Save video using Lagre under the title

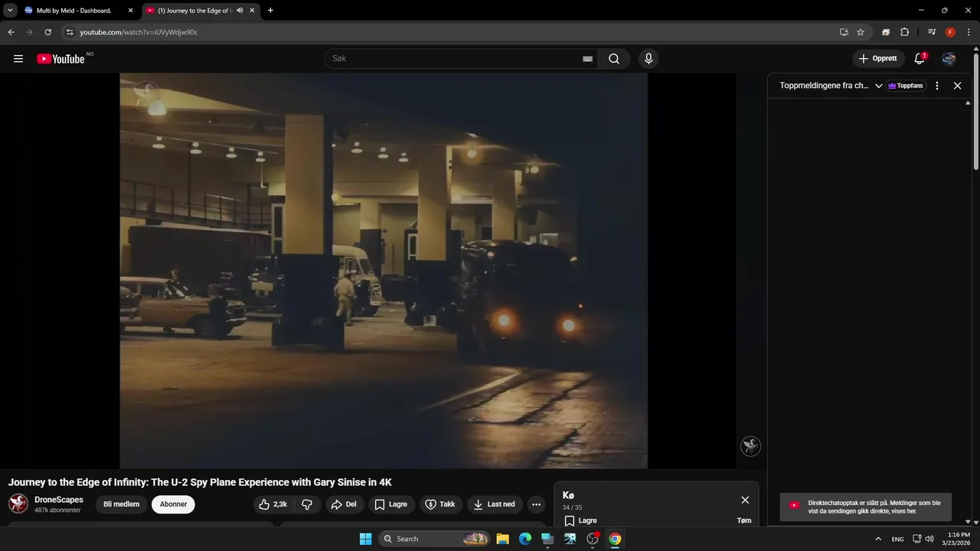pyautogui.click(x=391, y=504)
